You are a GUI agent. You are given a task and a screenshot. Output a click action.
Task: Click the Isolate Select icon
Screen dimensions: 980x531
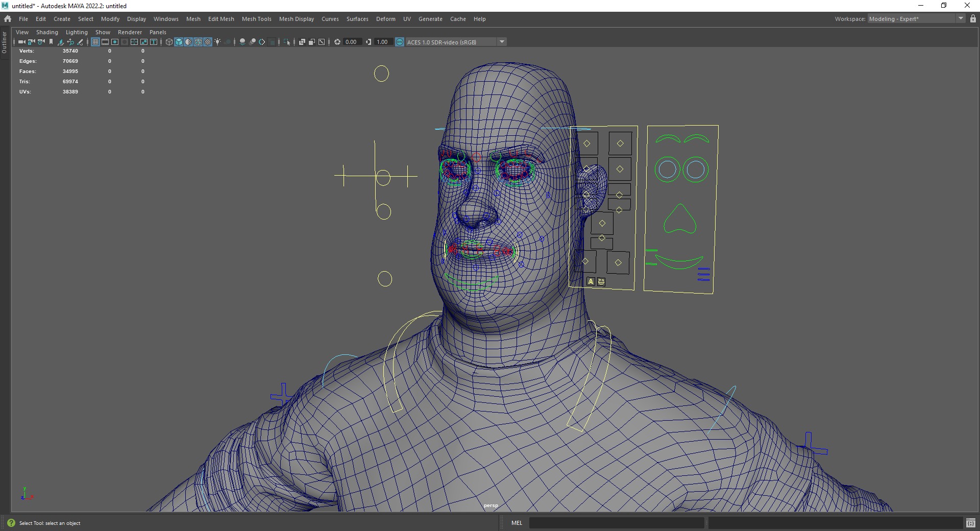click(287, 42)
